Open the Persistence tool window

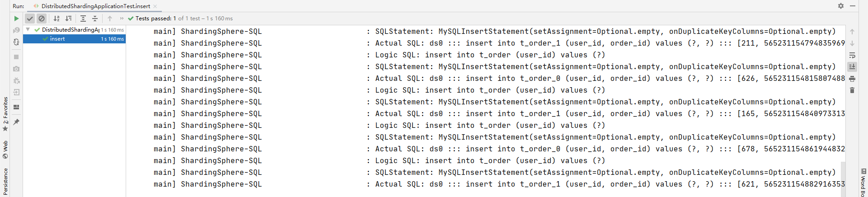click(5, 182)
